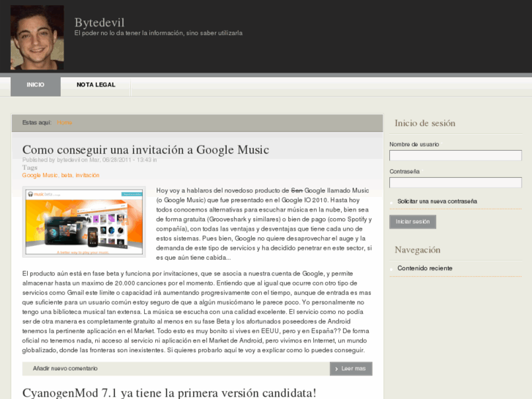The width and height of the screenshot is (532, 399).
Task: Open the Google Music invitation article title
Action: (x=146, y=150)
